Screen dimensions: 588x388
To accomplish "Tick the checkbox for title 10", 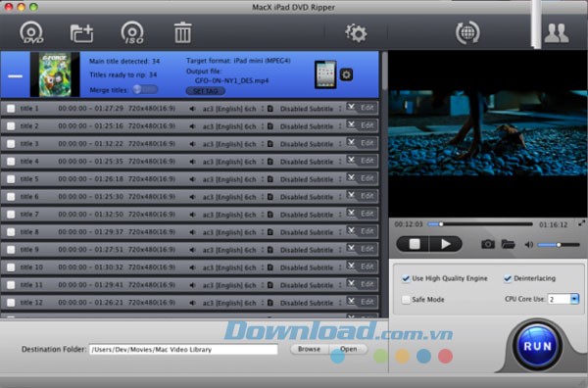I will click(x=11, y=267).
